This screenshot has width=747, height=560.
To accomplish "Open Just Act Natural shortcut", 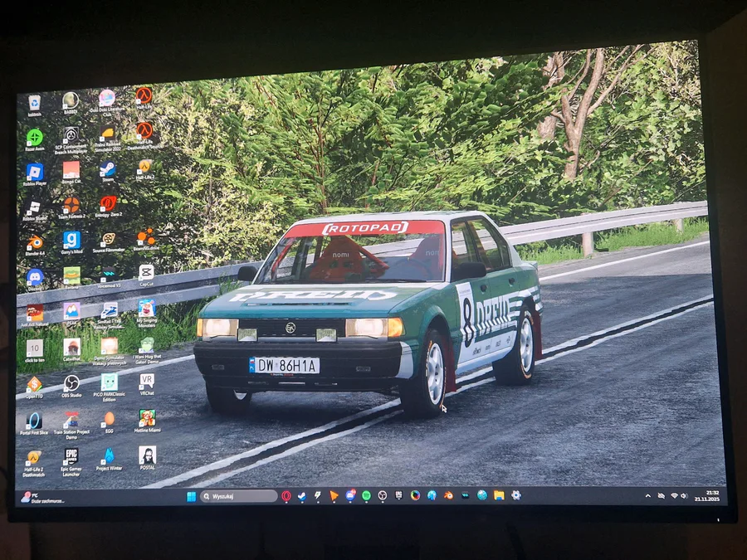I will [34, 316].
